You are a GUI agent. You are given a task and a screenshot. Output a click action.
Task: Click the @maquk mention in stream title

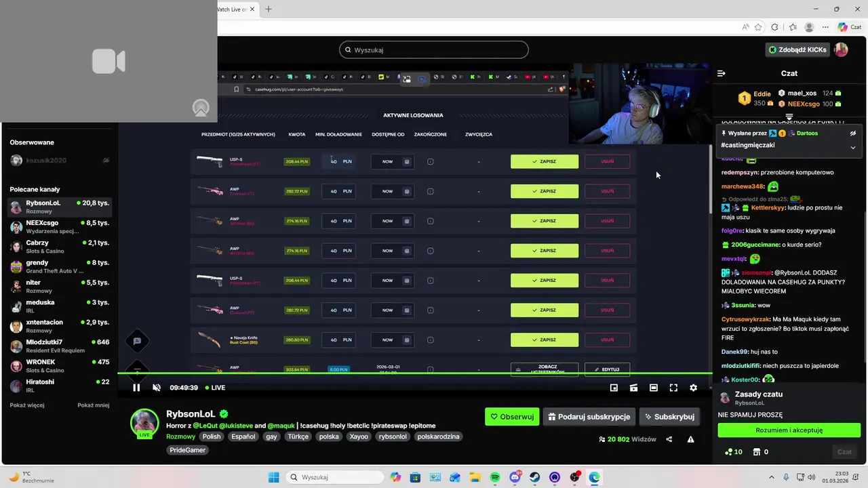pyautogui.click(x=279, y=425)
